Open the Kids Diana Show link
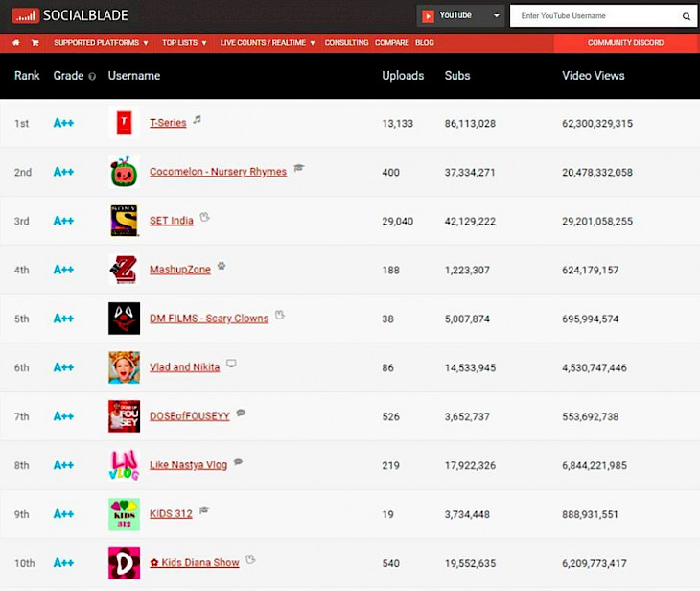 click(195, 563)
